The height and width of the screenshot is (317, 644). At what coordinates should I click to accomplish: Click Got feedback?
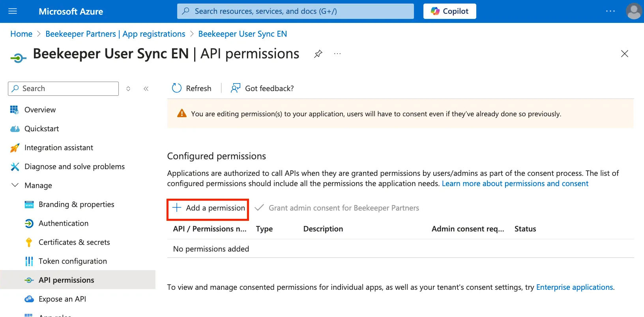point(262,88)
